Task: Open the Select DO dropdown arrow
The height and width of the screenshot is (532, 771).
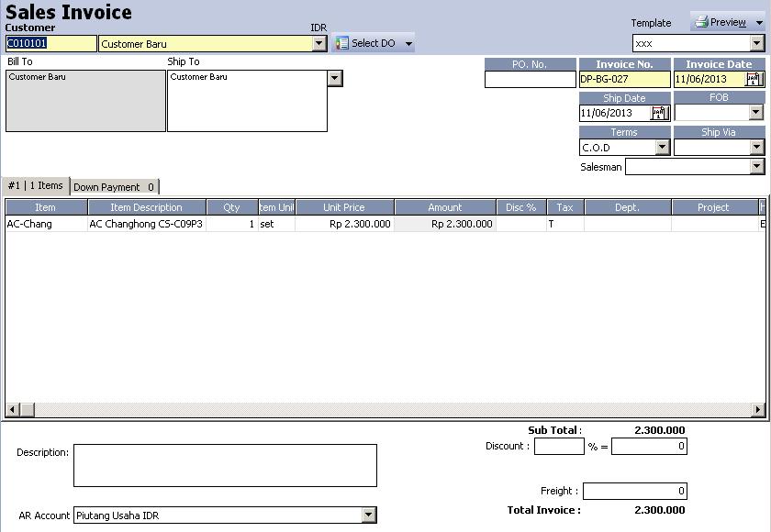Action: click(408, 44)
